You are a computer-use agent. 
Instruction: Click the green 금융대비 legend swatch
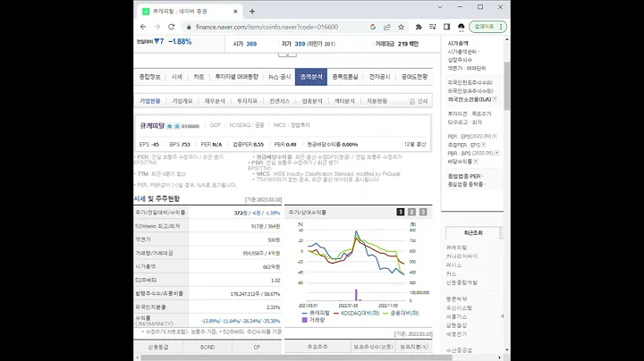(386, 313)
